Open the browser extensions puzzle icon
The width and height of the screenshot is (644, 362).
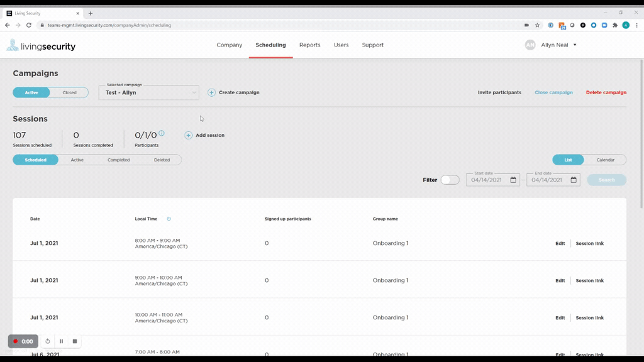615,25
